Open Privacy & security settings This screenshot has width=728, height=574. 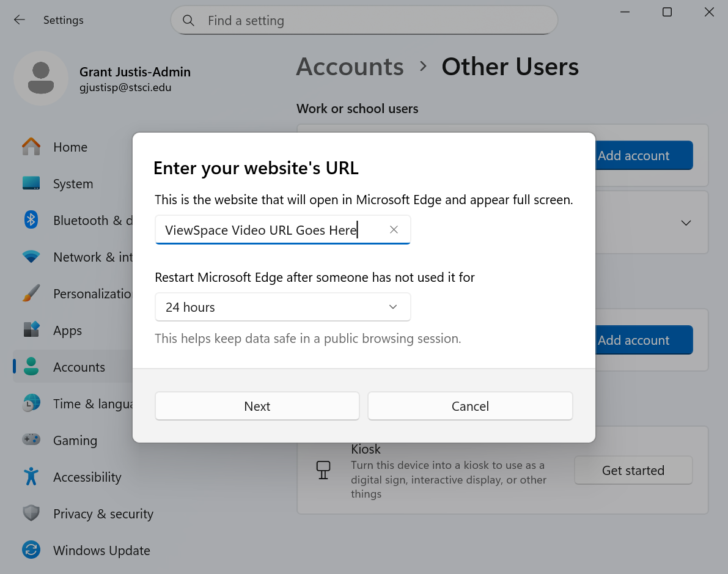pyautogui.click(x=103, y=513)
